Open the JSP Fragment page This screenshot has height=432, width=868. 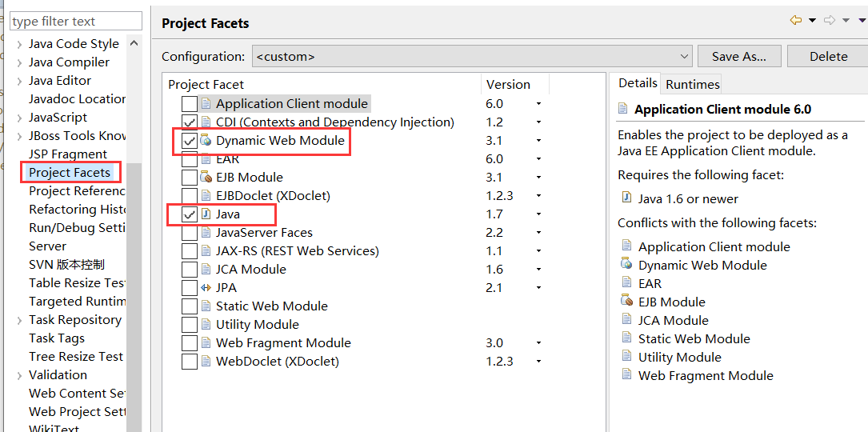click(67, 154)
